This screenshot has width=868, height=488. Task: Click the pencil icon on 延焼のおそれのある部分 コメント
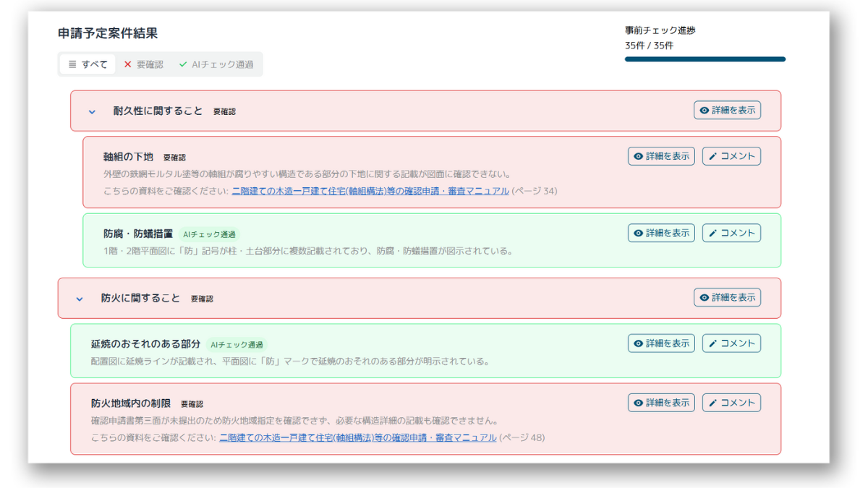[x=712, y=343]
